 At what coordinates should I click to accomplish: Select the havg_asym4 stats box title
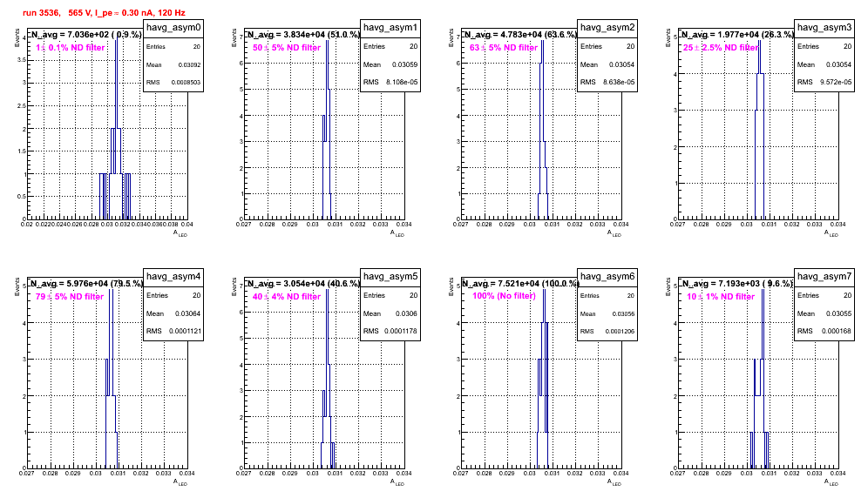[x=173, y=276]
